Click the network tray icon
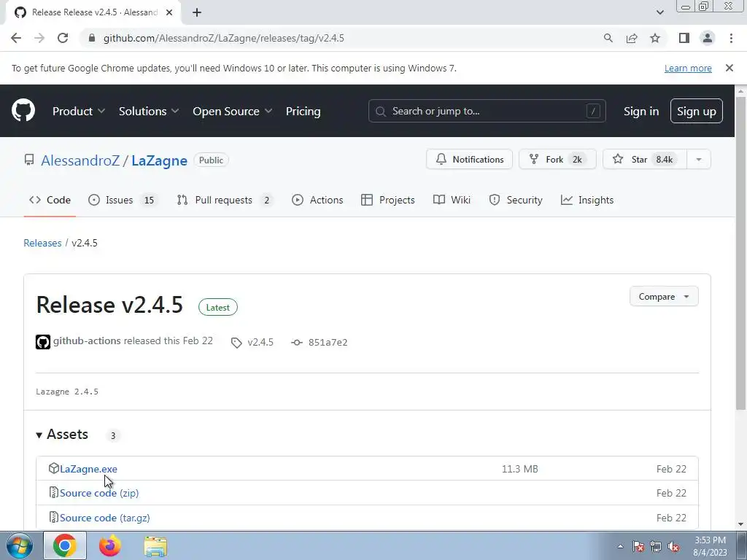Viewport: 747px width, 560px height. coord(656,547)
